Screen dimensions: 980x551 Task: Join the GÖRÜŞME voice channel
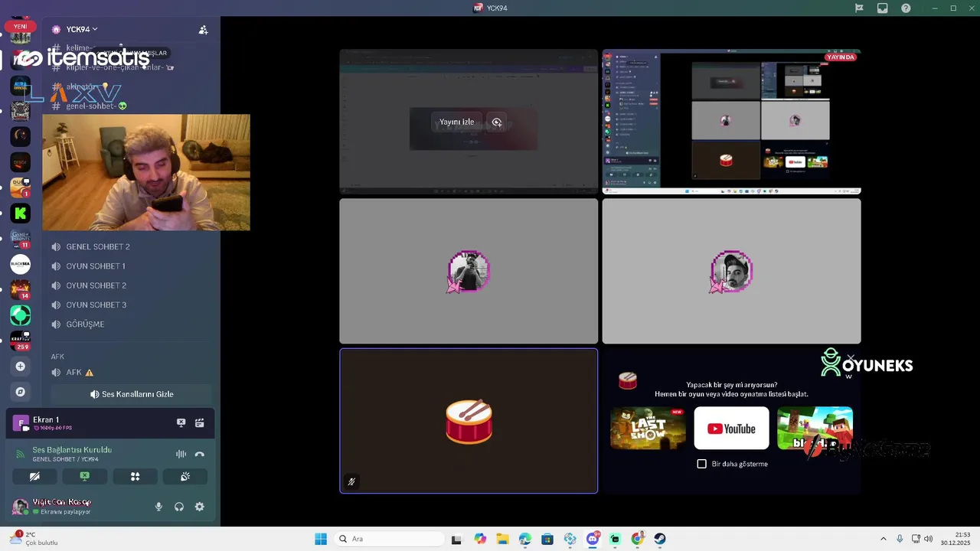point(129,324)
